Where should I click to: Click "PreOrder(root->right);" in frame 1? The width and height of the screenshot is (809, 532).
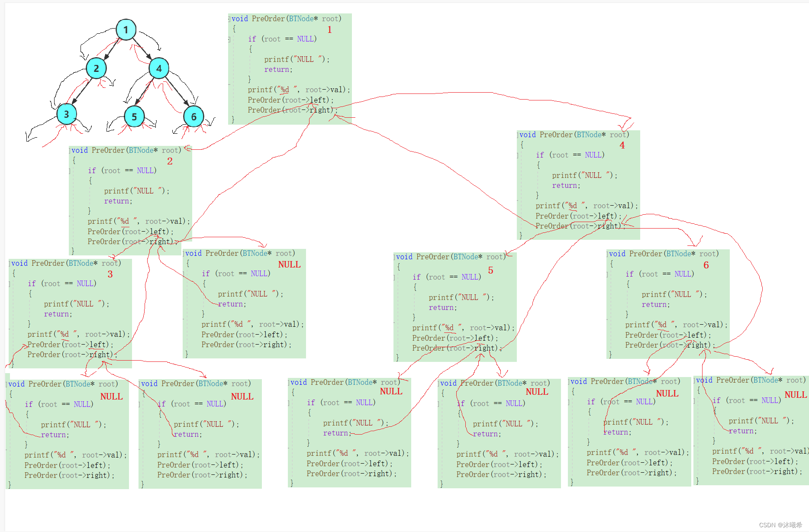(x=293, y=110)
